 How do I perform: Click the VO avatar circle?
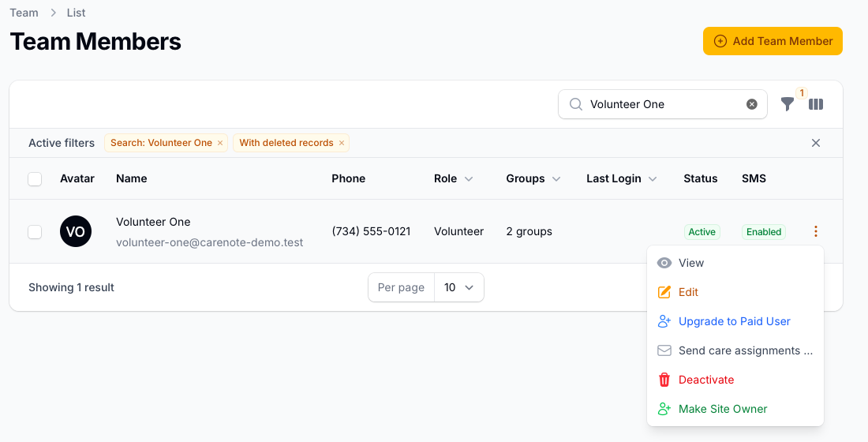click(76, 231)
